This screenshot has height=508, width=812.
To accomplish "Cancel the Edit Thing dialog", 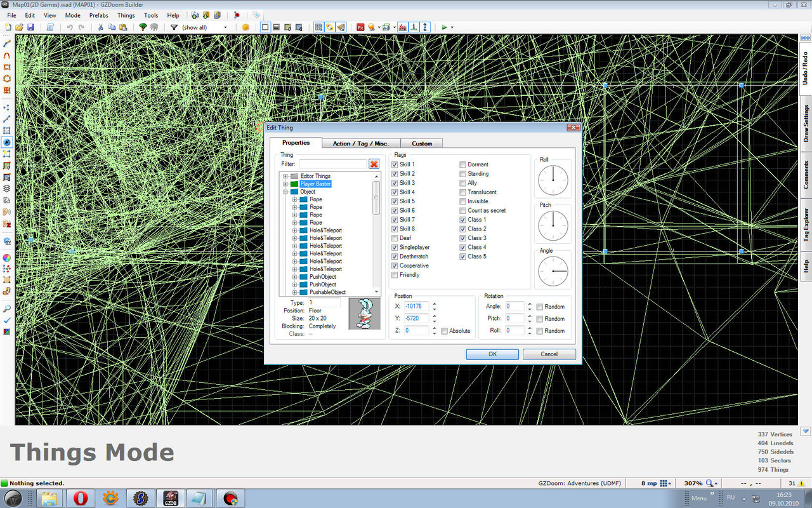I will 549,354.
